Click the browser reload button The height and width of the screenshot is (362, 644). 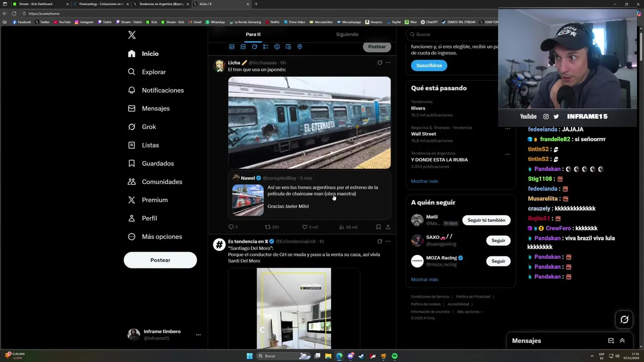[14, 14]
